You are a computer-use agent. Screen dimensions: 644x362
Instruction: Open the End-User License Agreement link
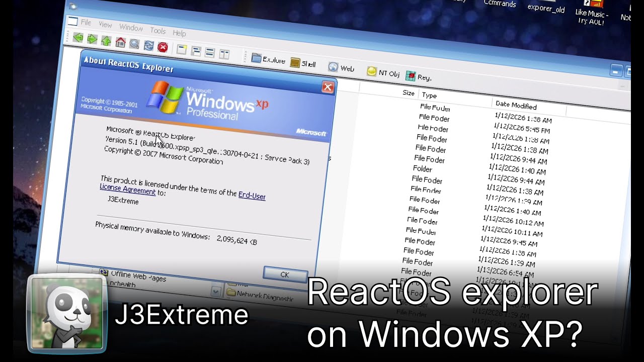coord(182,194)
